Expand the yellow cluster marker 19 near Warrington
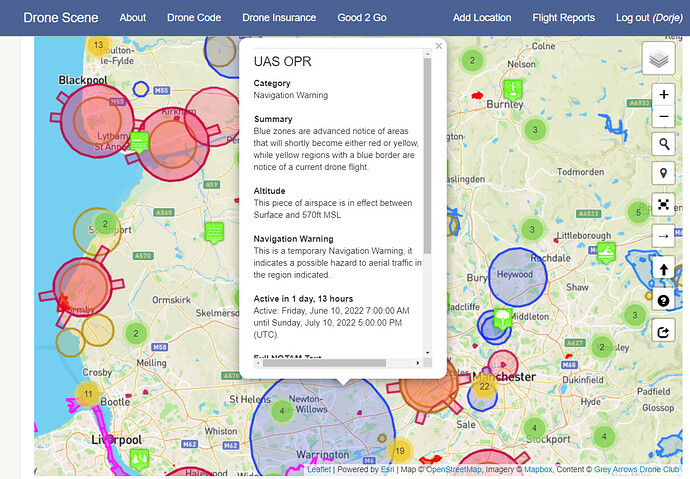Screen dimensions: 690x479 point(400,450)
